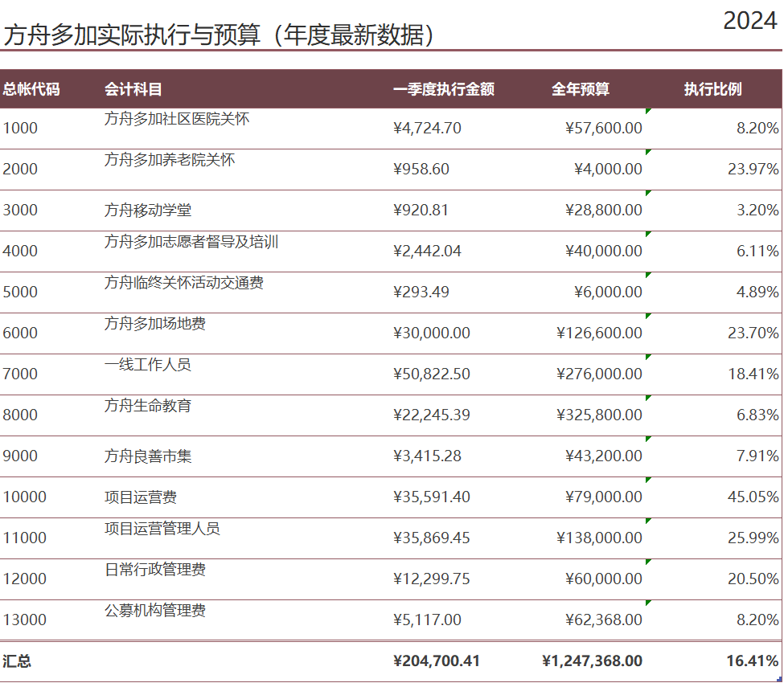Click the 会计科目 column header
The width and height of the screenshot is (784, 683).
133,89
